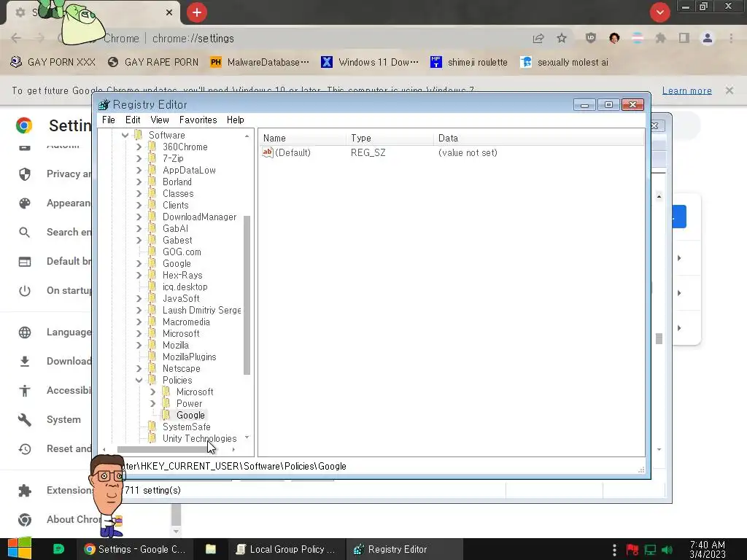Open the Windows Start button
Screen dimensions: 747x560
click(18, 548)
